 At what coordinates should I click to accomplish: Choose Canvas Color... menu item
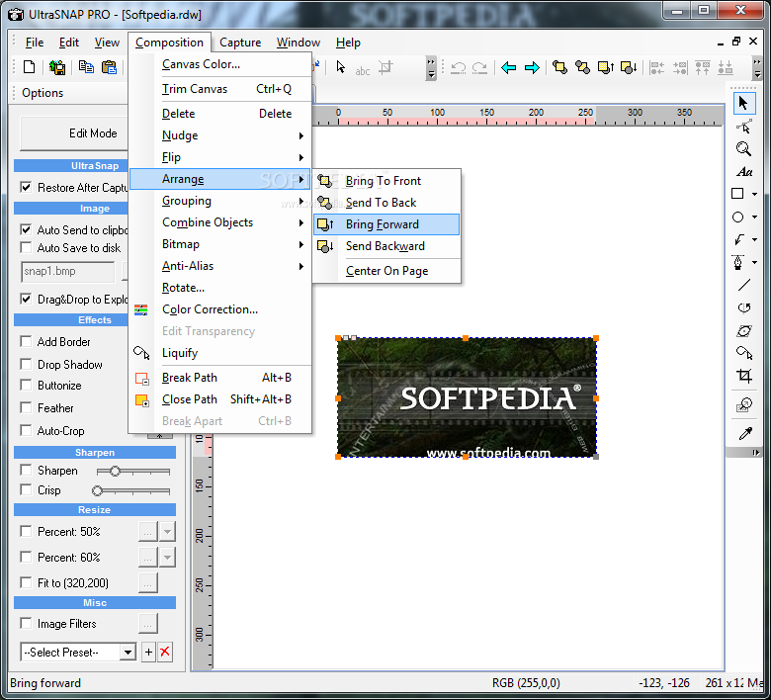click(x=219, y=64)
